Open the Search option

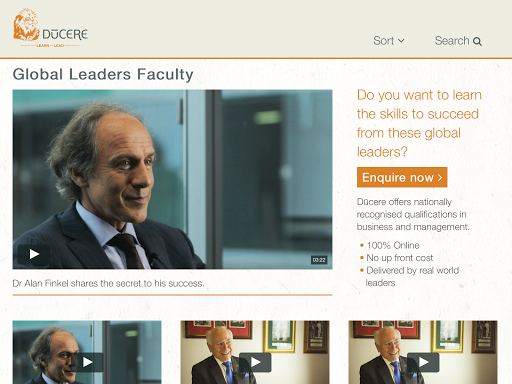click(x=458, y=41)
